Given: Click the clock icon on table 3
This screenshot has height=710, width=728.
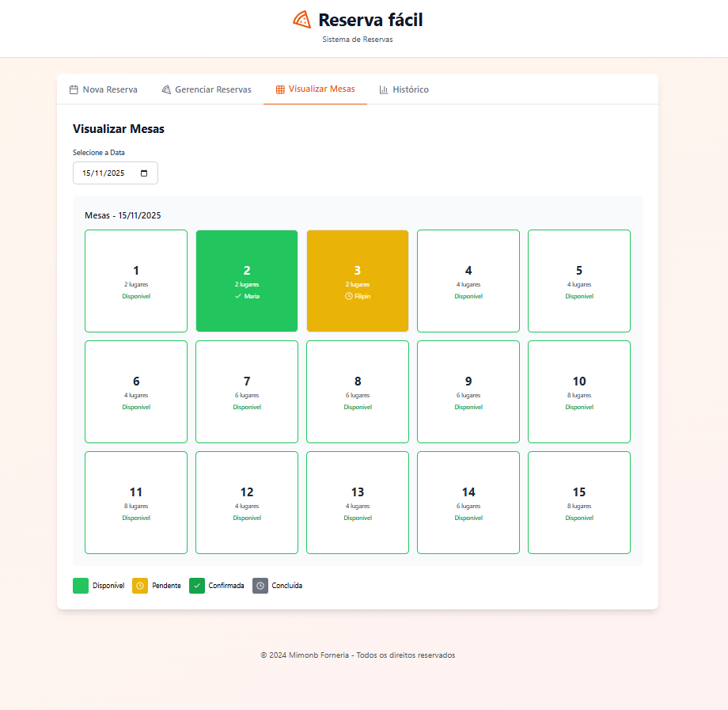Looking at the screenshot, I should point(349,296).
